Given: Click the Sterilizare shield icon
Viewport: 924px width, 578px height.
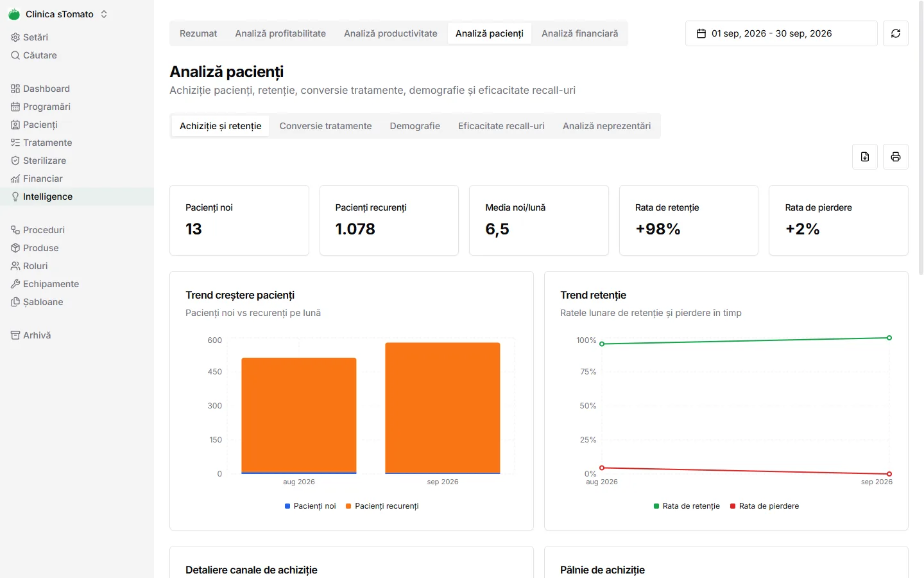Looking at the screenshot, I should tap(15, 161).
